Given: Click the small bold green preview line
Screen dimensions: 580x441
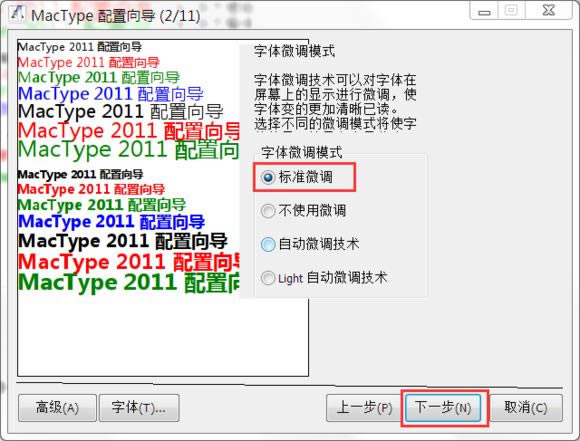Looking at the screenshot, I should [102, 205].
